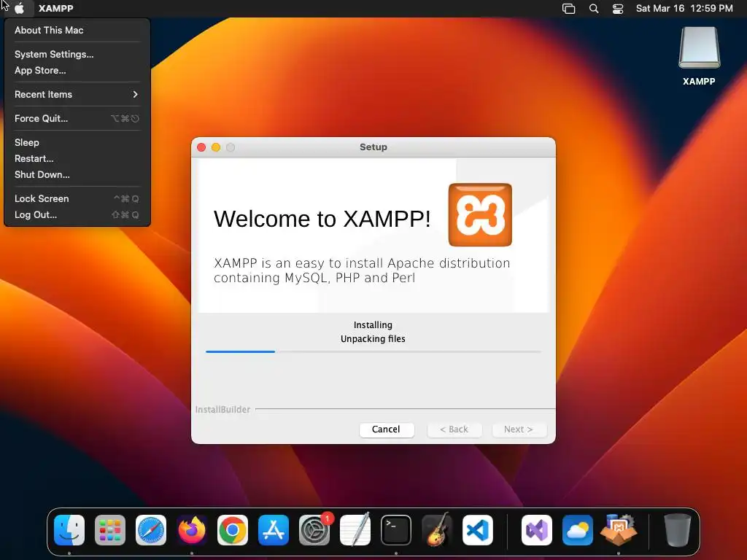Open Terminal from the dock

pos(396,529)
